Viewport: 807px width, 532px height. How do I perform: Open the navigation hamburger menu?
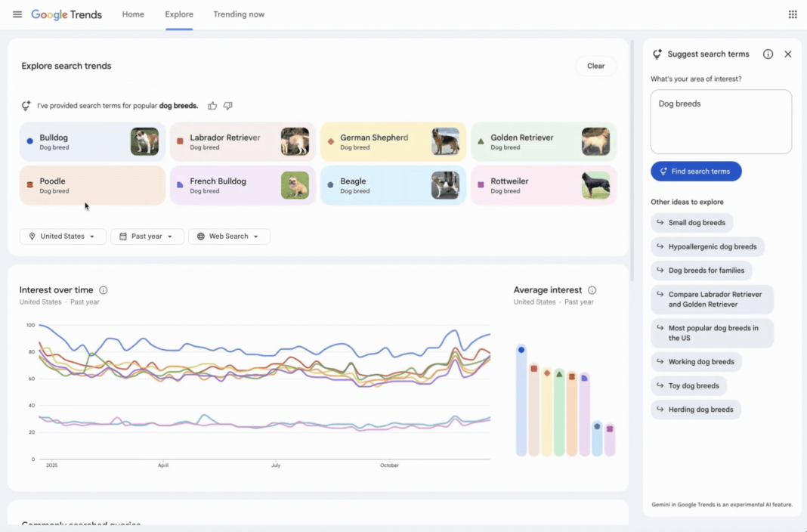pyautogui.click(x=17, y=14)
